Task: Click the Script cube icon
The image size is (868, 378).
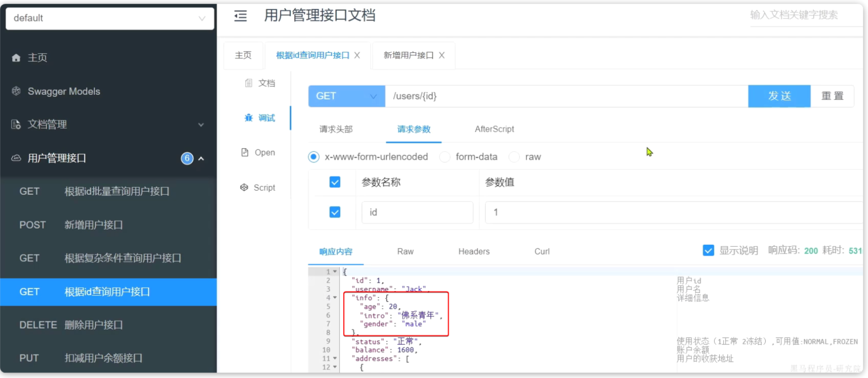Action: pyautogui.click(x=244, y=188)
